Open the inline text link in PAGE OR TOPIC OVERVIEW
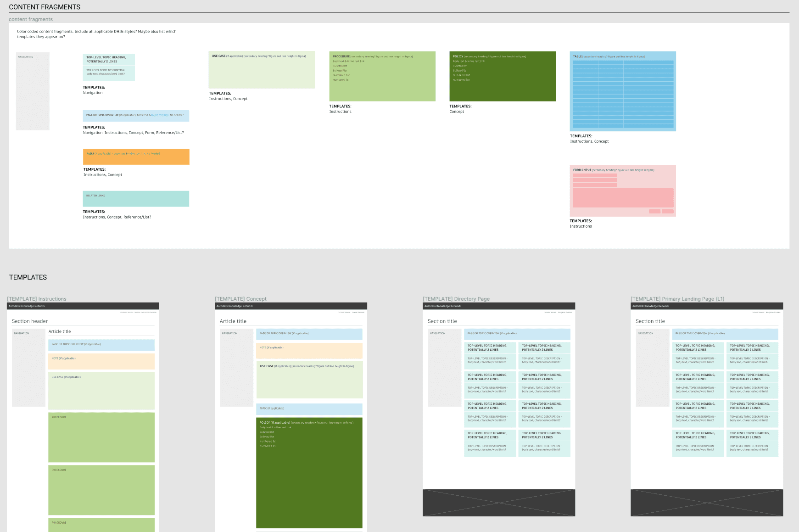 159,115
